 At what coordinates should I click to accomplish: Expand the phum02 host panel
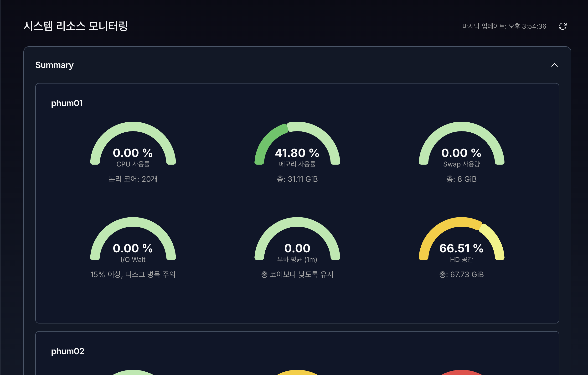[67, 351]
